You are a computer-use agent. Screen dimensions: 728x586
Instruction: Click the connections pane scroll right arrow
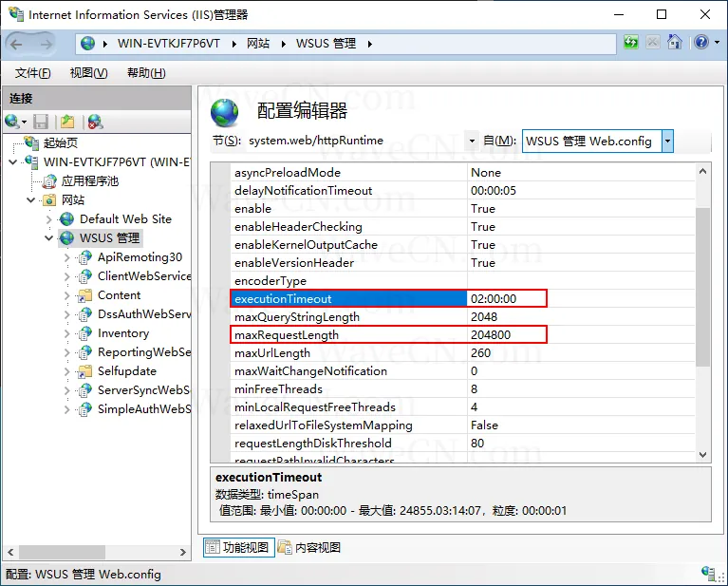pyautogui.click(x=183, y=552)
